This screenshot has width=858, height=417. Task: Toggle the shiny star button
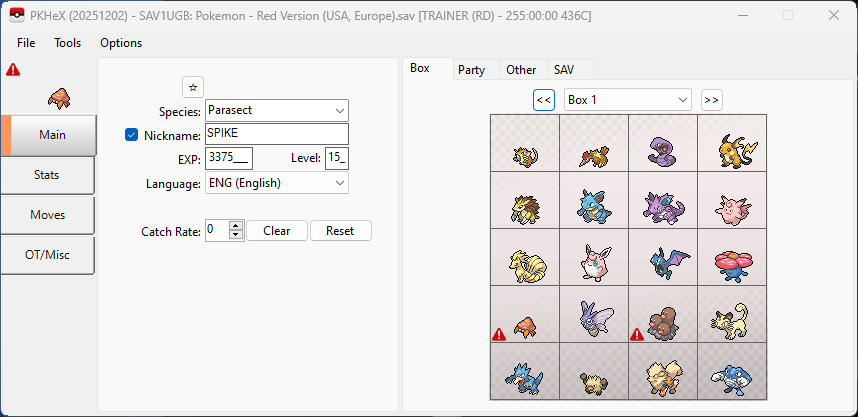tap(192, 87)
